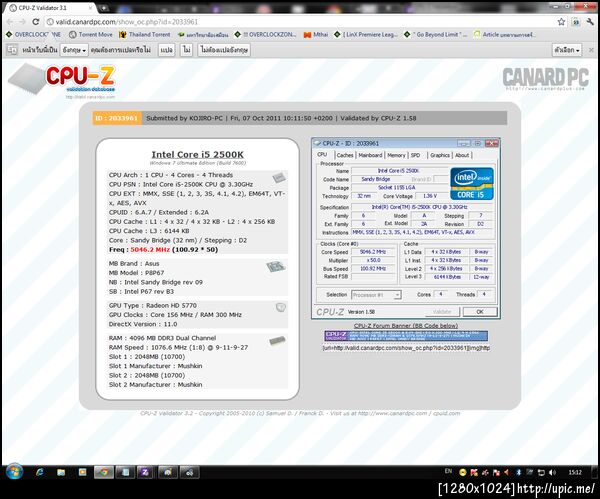Click the Graphics tab in CPU-Z window

coord(440,155)
